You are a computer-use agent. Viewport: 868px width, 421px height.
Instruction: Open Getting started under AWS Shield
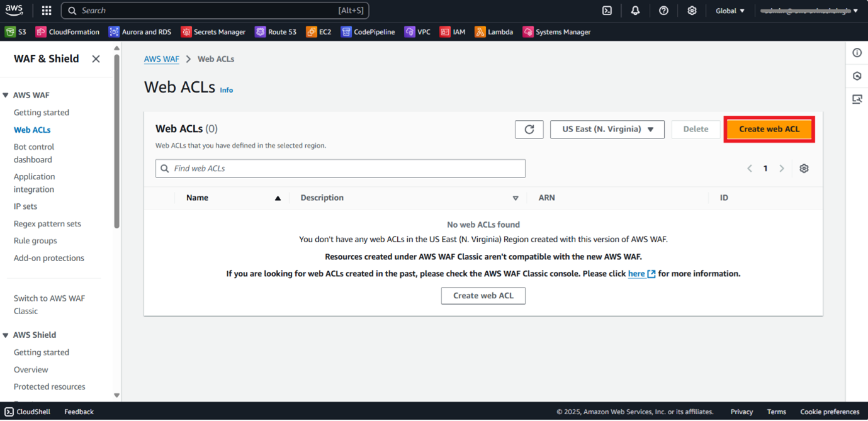[42, 352]
